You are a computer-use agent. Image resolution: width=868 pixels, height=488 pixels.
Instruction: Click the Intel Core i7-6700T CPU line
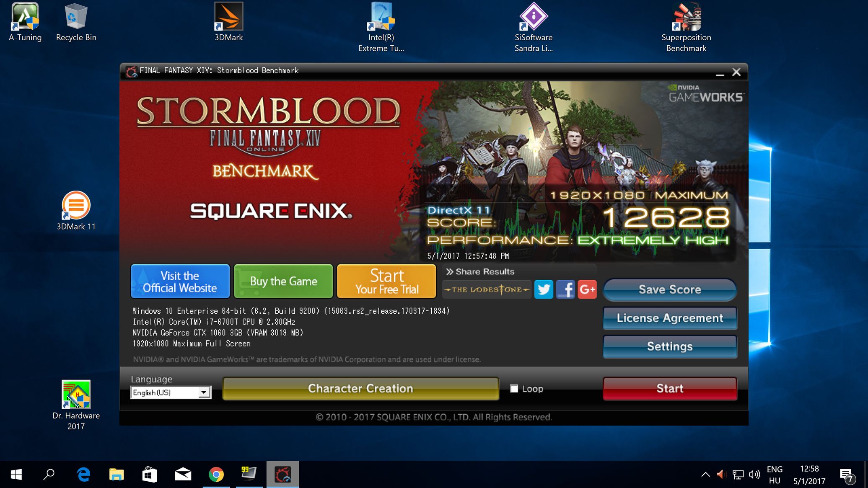pyautogui.click(x=214, y=322)
